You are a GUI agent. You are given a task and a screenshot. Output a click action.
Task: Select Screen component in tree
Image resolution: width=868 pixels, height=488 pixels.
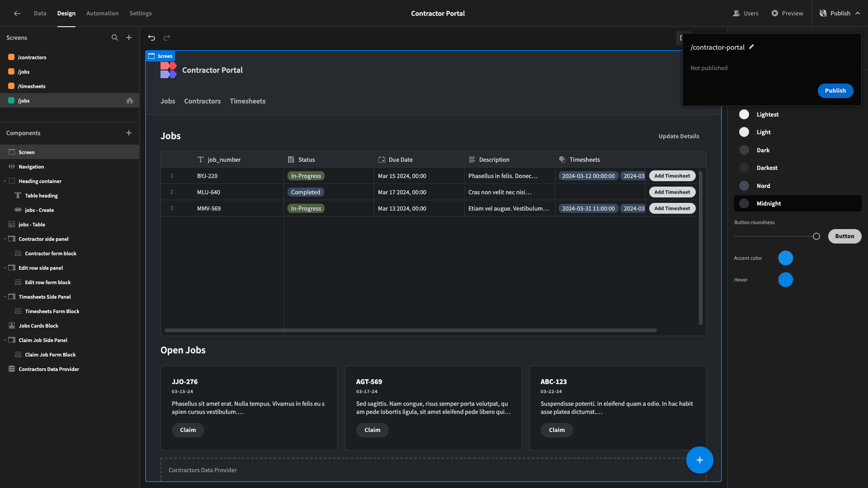pyautogui.click(x=70, y=152)
